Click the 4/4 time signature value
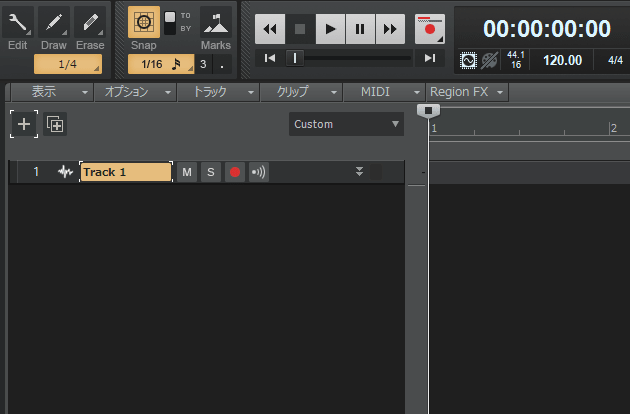The height and width of the screenshot is (414, 630). [x=615, y=60]
